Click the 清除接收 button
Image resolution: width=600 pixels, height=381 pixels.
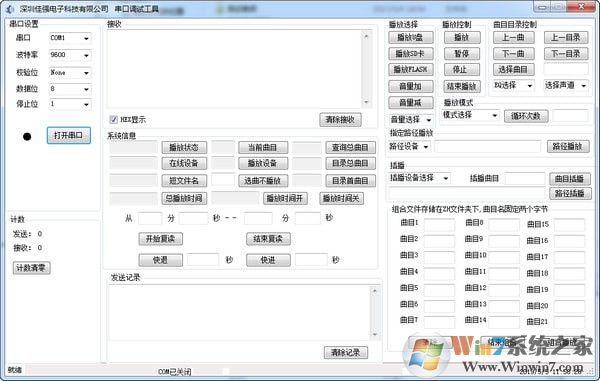coord(340,120)
